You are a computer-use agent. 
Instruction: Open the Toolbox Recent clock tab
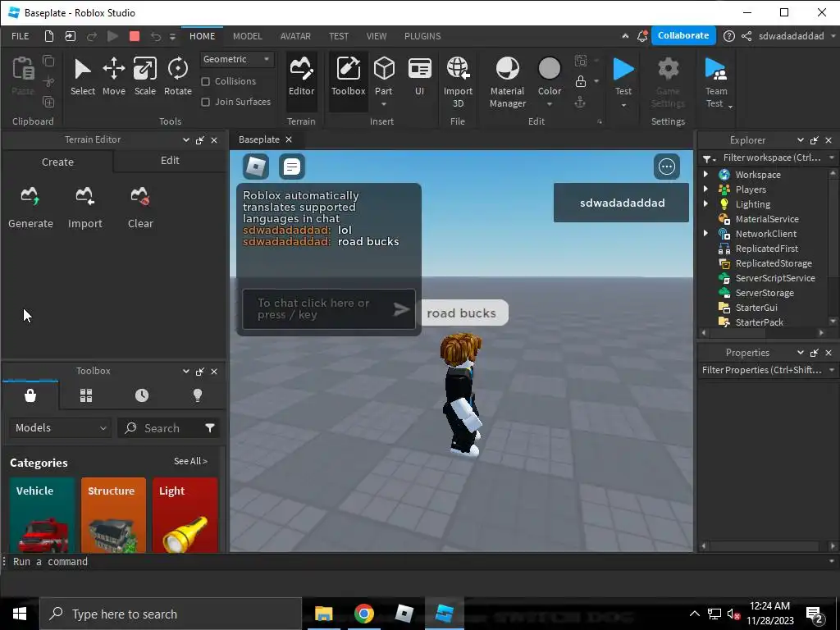click(x=142, y=395)
